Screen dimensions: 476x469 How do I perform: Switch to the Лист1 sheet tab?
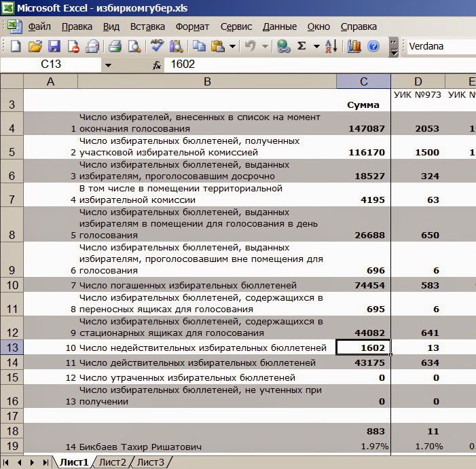click(74, 462)
